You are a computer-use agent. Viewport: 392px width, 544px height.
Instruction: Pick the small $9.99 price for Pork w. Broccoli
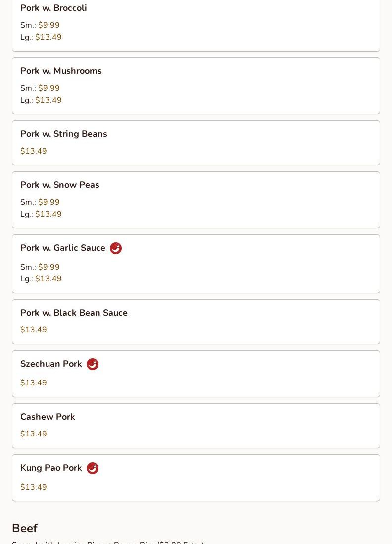point(49,25)
